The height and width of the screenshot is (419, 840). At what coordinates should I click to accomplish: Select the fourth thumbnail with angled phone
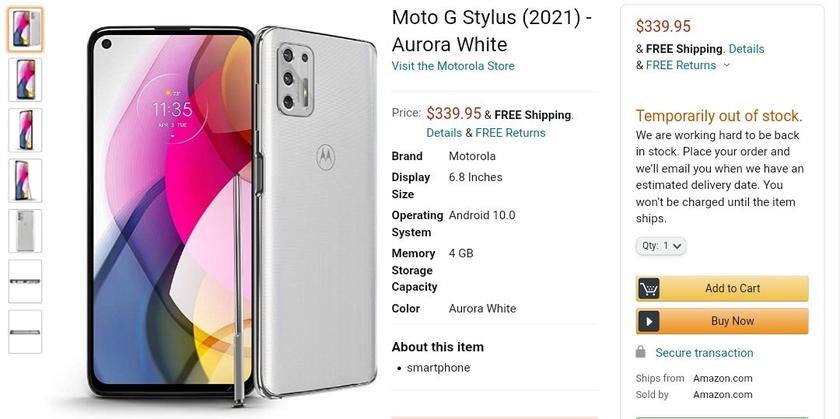(25, 181)
